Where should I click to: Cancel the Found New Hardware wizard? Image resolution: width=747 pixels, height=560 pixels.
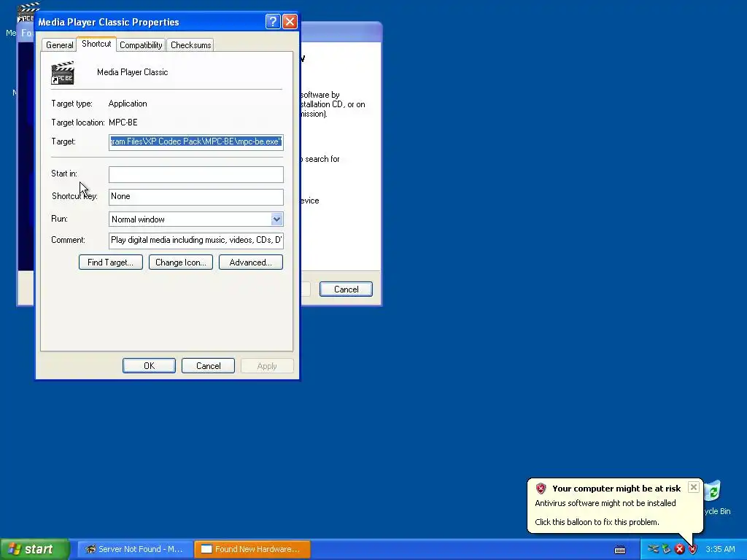pos(346,289)
